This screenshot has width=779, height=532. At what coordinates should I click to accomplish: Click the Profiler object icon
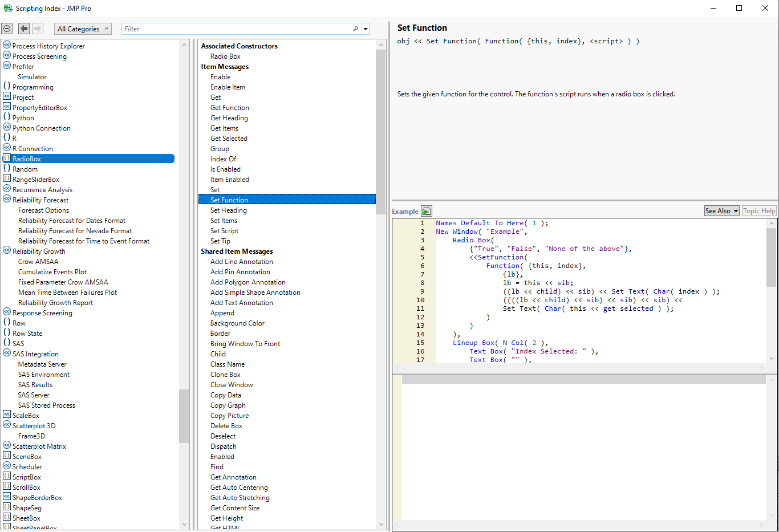click(x=7, y=66)
